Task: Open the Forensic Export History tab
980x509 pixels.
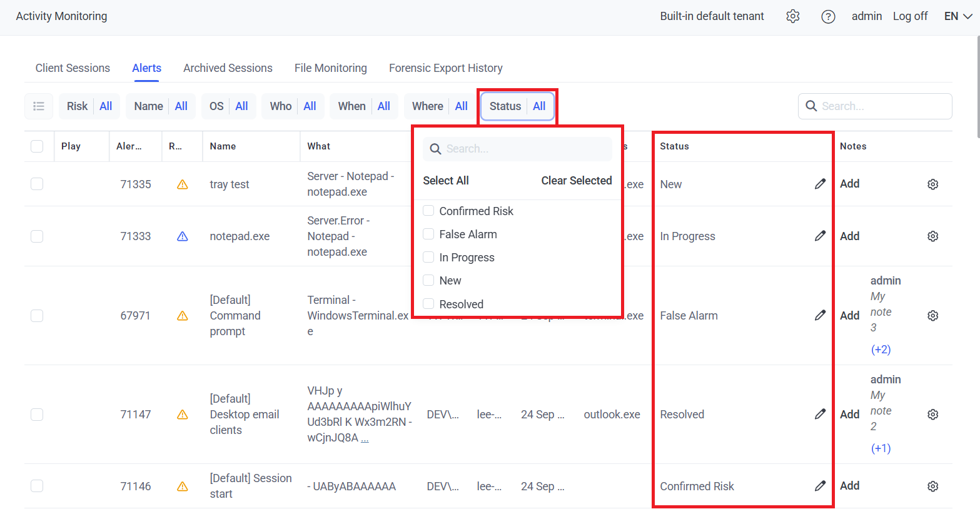Action: 445,68
